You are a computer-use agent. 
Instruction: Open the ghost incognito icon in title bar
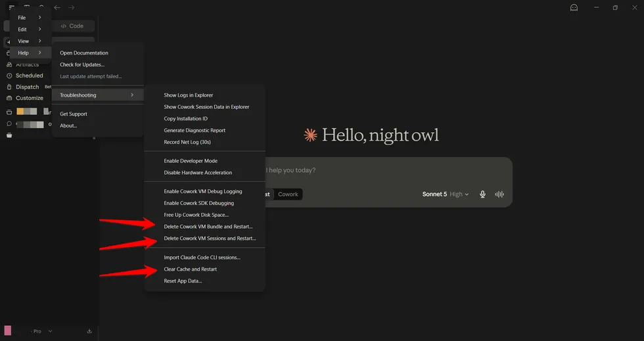pyautogui.click(x=574, y=7)
